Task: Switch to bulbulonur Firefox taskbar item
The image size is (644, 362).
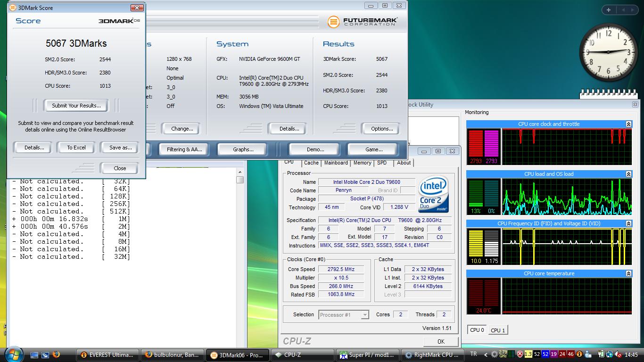Action: (173, 355)
